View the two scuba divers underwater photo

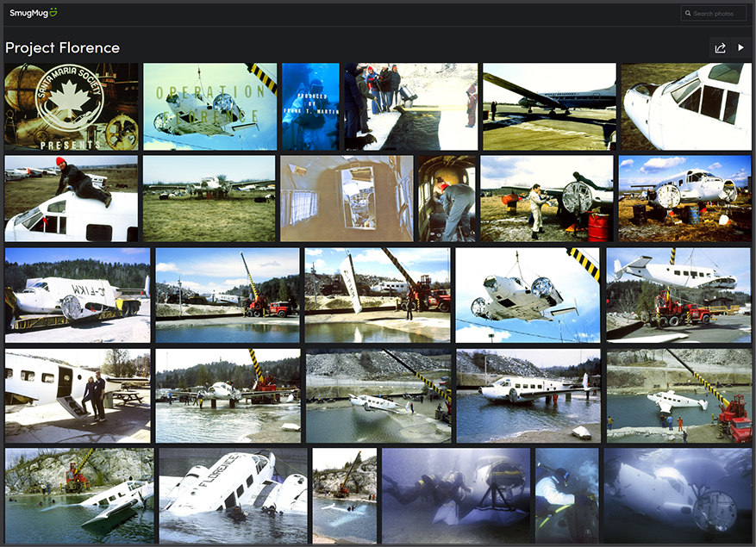pyautogui.click(x=456, y=494)
